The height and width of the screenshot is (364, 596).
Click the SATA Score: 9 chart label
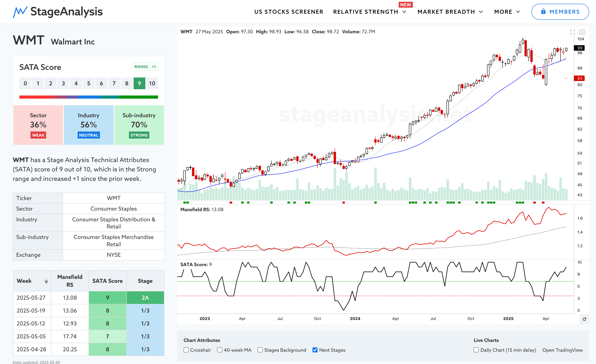[196, 264]
